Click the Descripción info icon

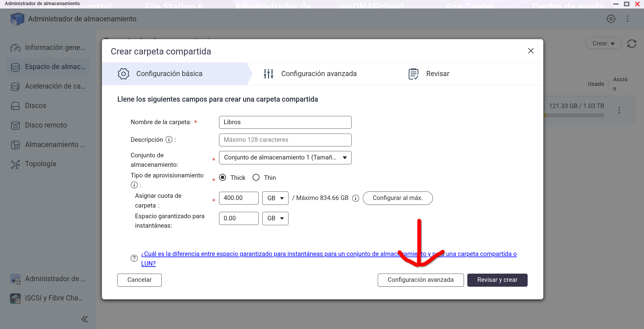[169, 140]
